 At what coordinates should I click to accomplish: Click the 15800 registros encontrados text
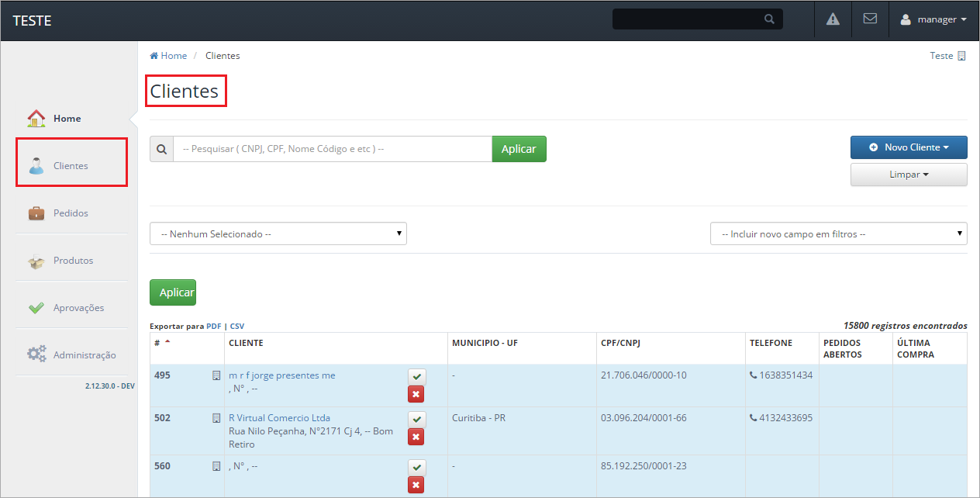906,326
